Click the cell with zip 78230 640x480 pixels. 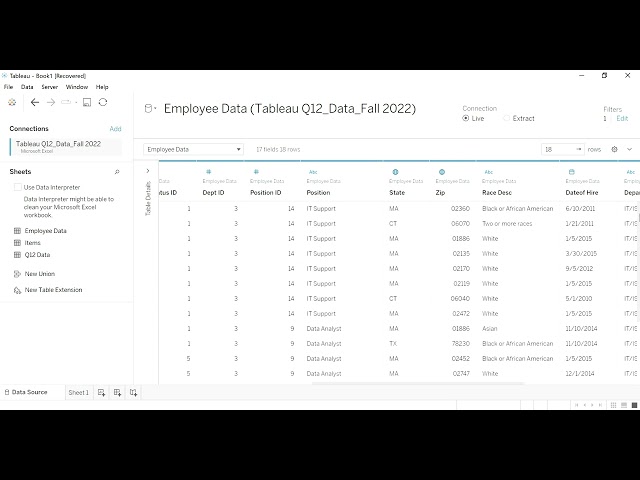461,344
